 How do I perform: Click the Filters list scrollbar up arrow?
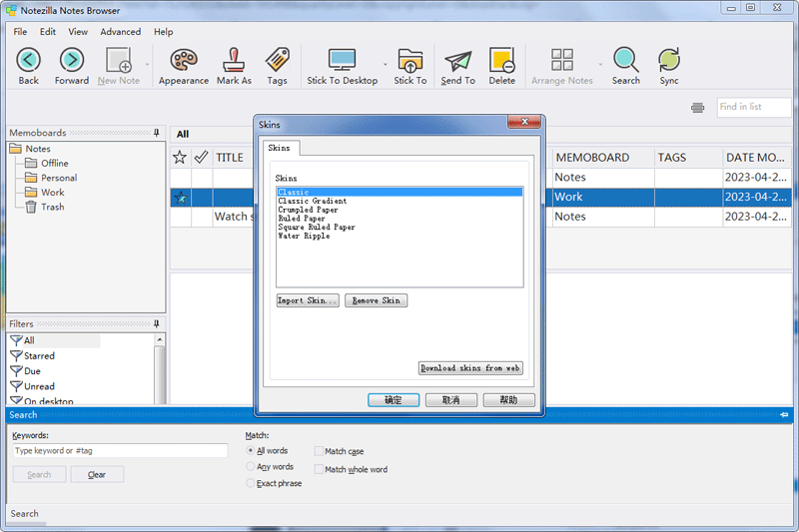160,339
